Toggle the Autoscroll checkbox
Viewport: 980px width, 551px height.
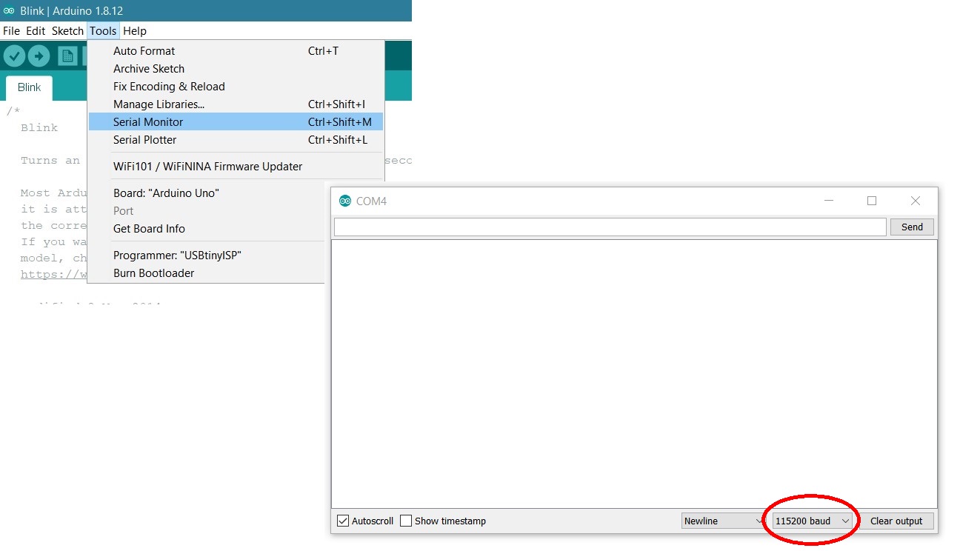coord(343,521)
